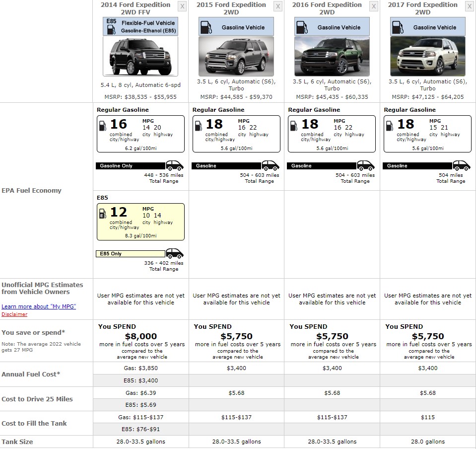Viewport: 476px width, 449px height.
Task: Click 'MSRP: $47,125 - $64,205' text
Action: pos(428,97)
